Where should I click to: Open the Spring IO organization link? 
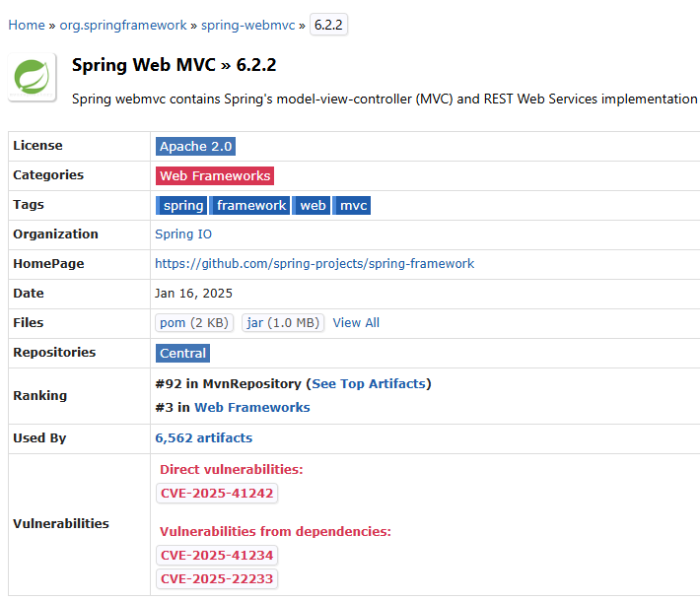click(183, 234)
